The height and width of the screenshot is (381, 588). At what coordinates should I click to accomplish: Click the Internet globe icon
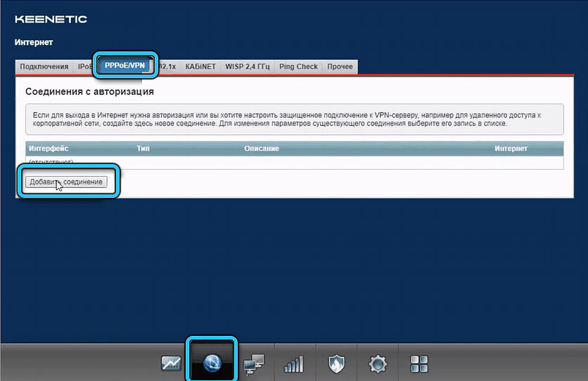point(212,363)
